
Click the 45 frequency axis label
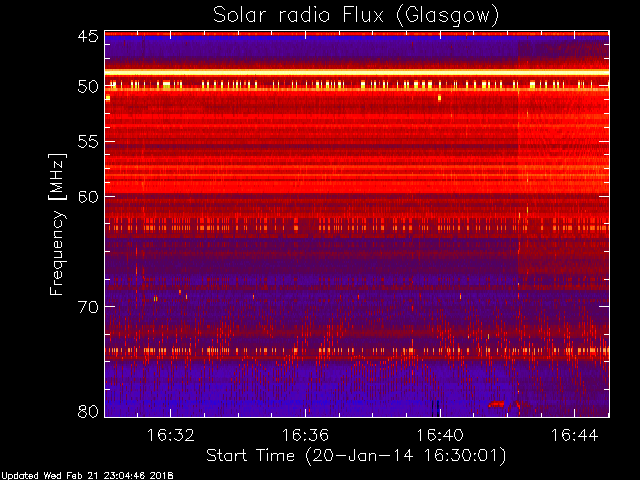88,36
